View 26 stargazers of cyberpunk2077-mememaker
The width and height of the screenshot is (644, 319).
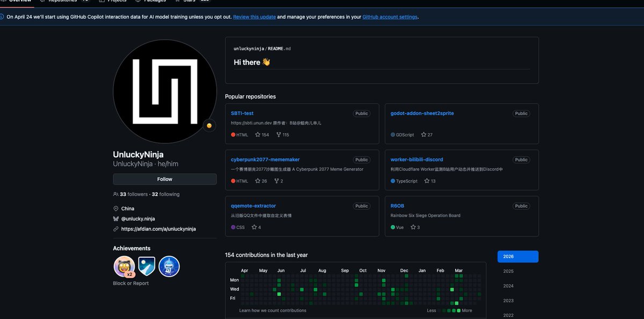coord(261,181)
